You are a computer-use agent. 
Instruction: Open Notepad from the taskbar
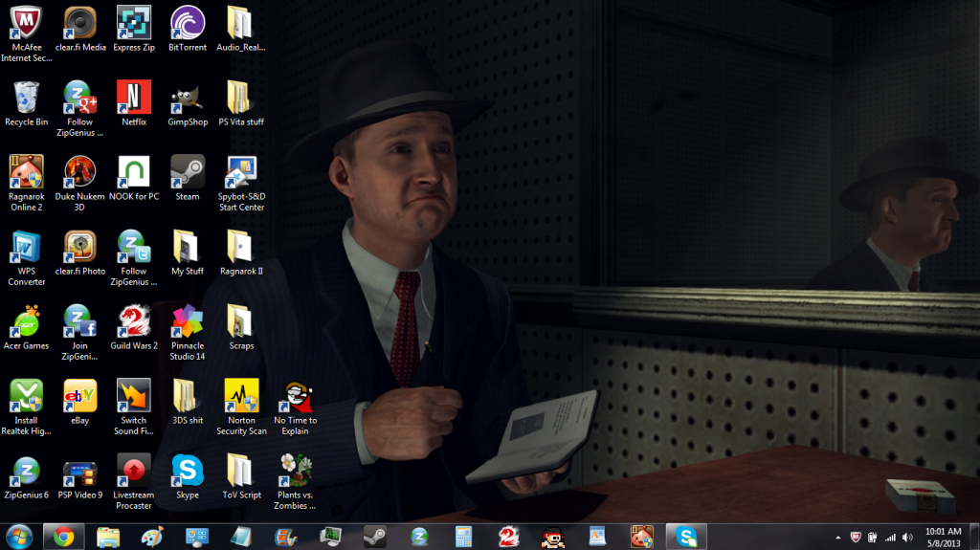click(x=241, y=537)
